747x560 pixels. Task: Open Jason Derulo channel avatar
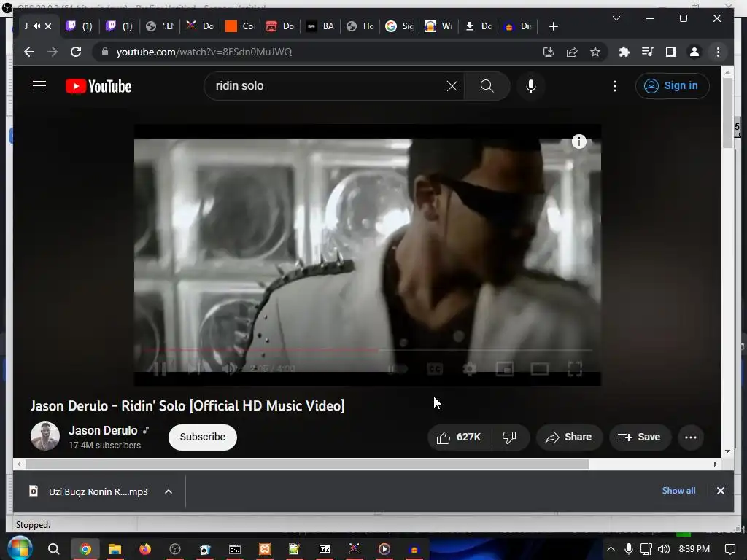[x=45, y=436]
